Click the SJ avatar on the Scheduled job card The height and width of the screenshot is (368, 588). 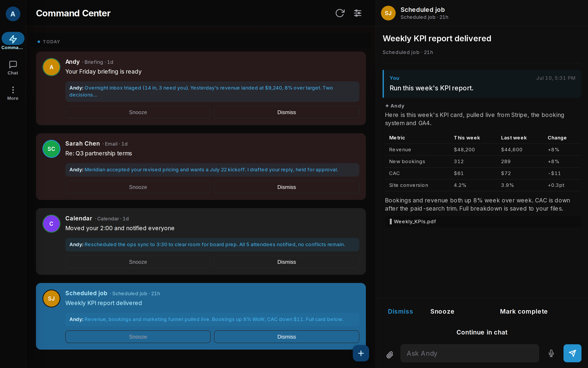pyautogui.click(x=51, y=299)
